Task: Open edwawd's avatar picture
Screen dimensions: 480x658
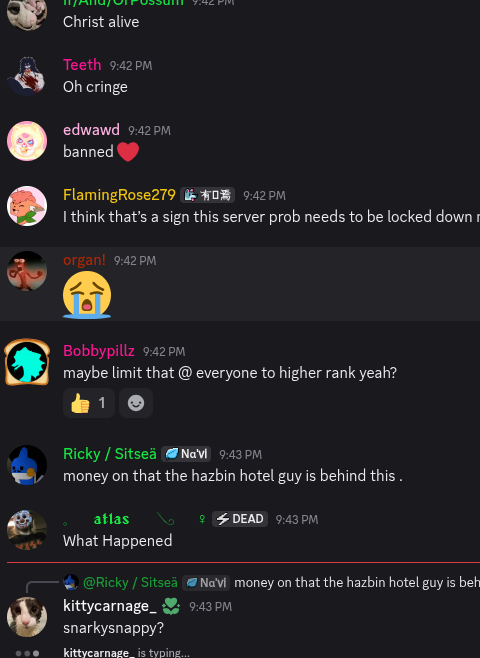Action: [x=27, y=141]
